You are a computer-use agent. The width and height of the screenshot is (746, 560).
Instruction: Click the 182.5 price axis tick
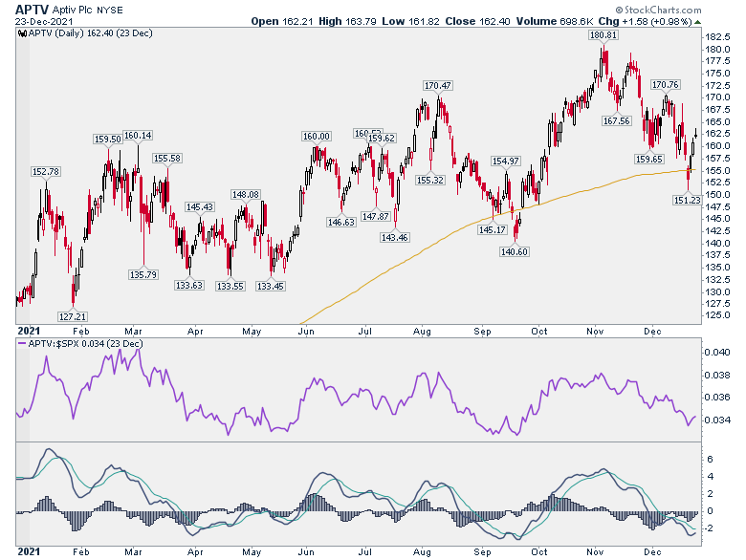[x=717, y=37]
